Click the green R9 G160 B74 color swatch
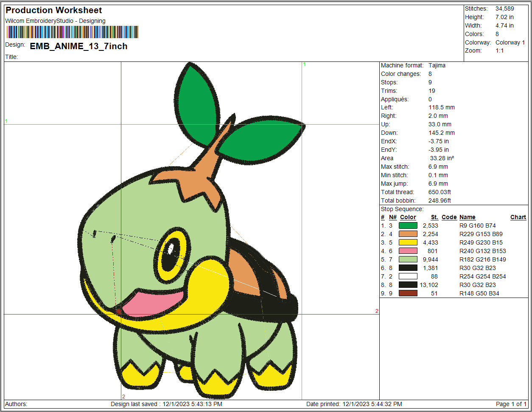This screenshot has width=532, height=412. click(x=408, y=225)
